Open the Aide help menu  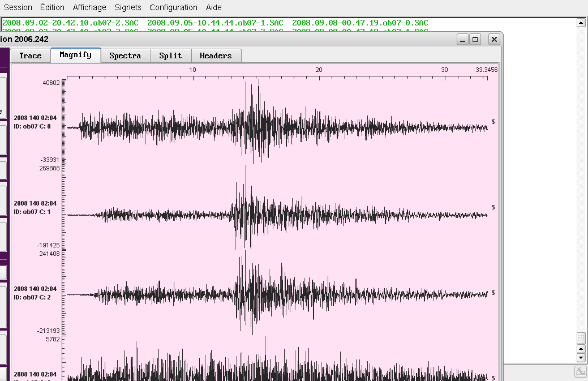214,7
